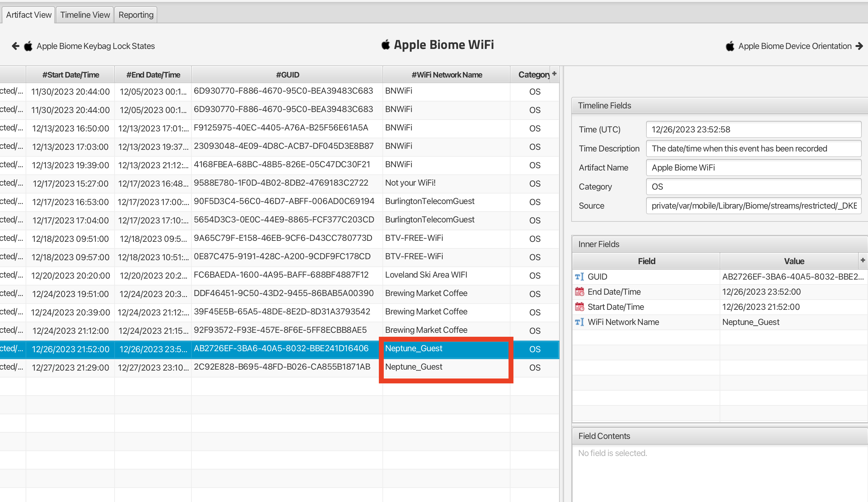Navigate to Apple Biome Keybag Lock States

pyautogui.click(x=96, y=46)
